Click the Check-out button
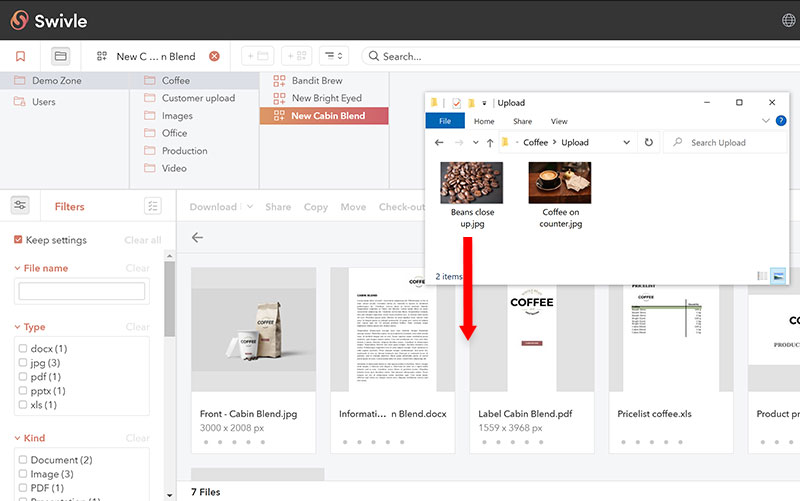 coord(402,207)
